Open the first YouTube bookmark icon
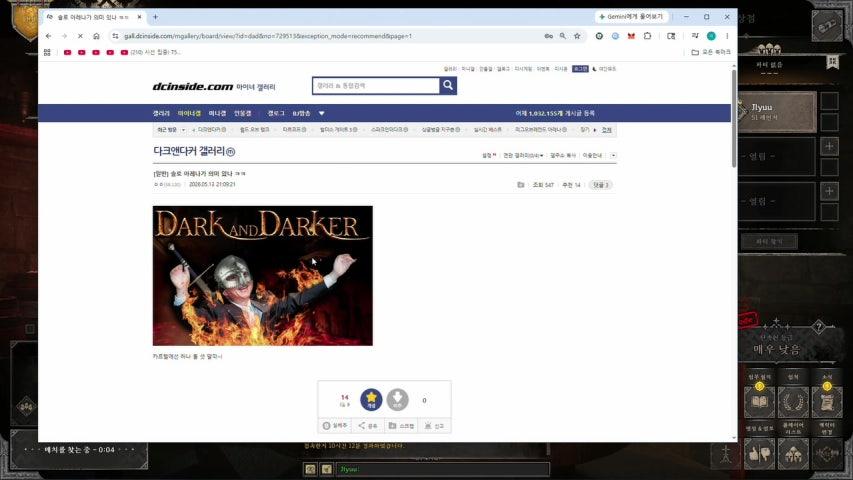Image resolution: width=853 pixels, height=480 pixels. [x=67, y=52]
